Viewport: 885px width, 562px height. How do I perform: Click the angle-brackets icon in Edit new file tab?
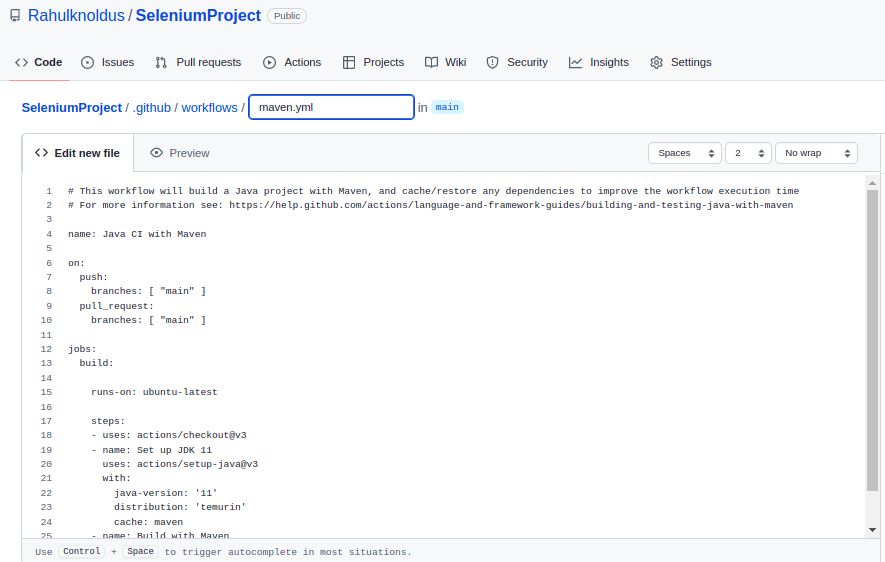[x=41, y=153]
